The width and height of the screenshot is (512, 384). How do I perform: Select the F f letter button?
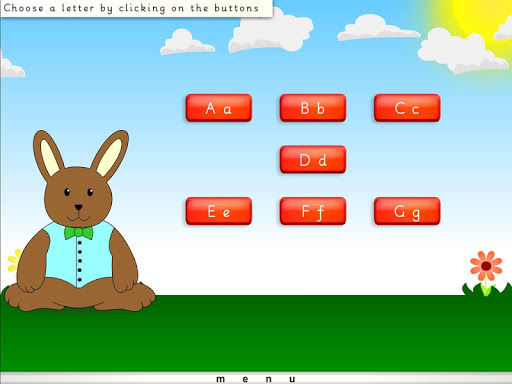point(313,211)
